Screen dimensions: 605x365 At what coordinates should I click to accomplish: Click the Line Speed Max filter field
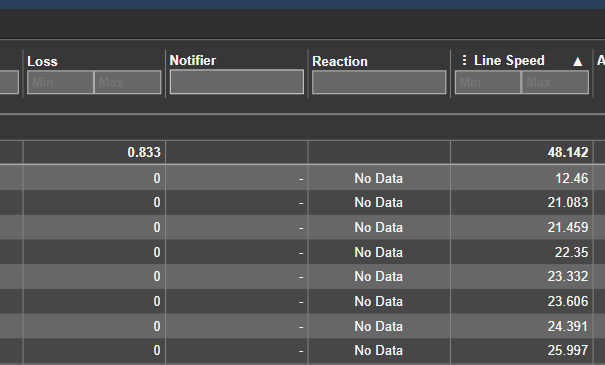555,82
